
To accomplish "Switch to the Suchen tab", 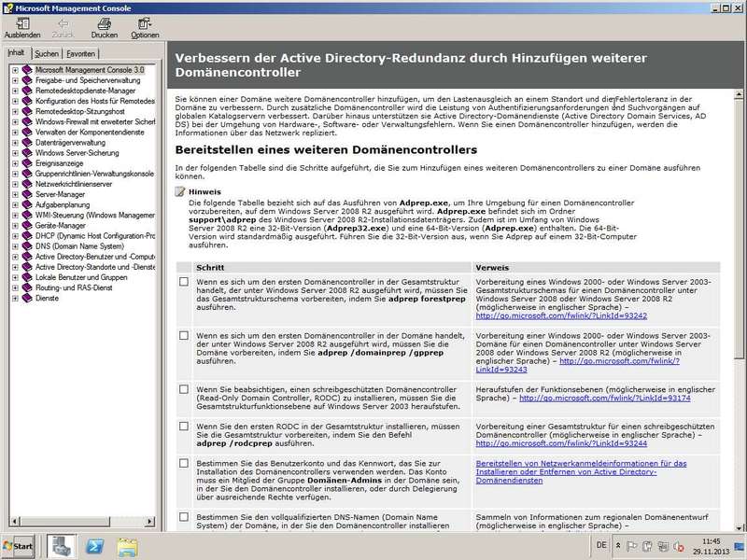I will coord(46,54).
